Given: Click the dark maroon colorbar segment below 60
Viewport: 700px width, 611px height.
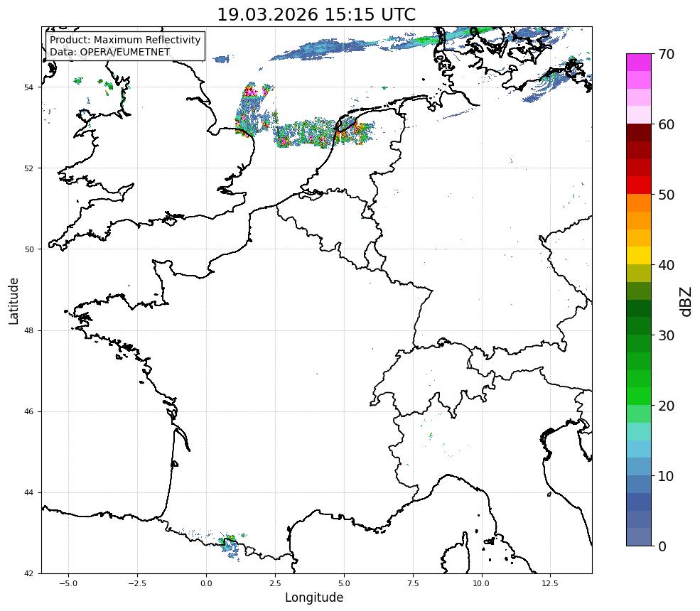Looking at the screenshot, I should coord(639,133).
